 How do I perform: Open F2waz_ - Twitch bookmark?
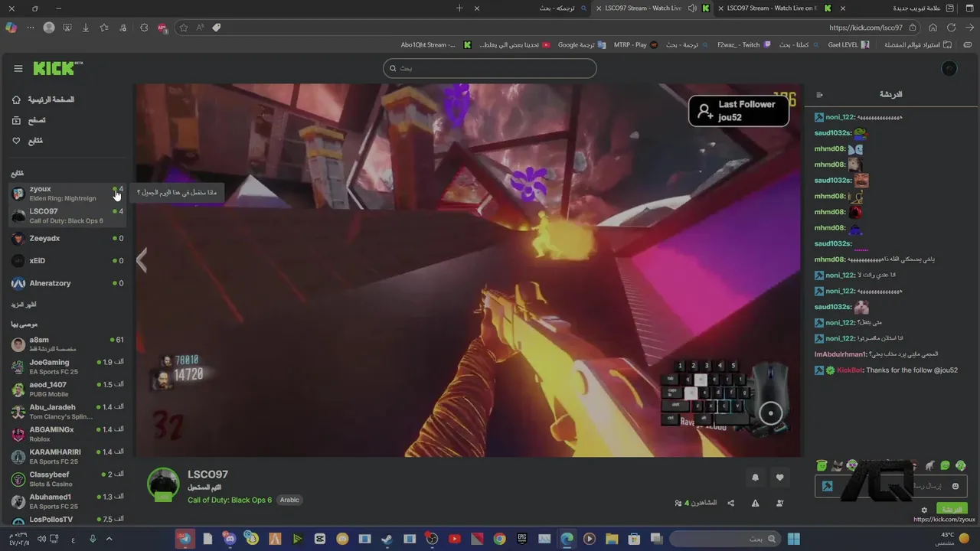click(744, 45)
